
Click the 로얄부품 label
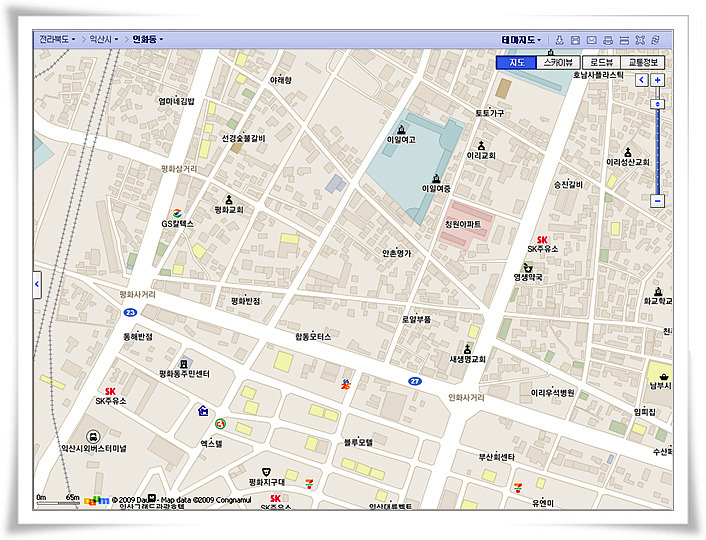[x=416, y=319]
